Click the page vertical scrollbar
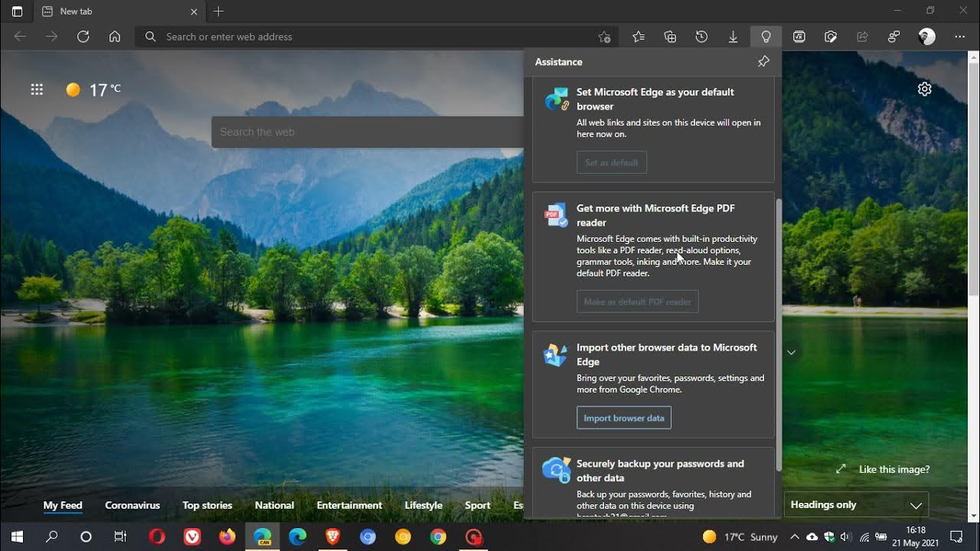This screenshot has height=551, width=980. pyautogui.click(x=974, y=180)
